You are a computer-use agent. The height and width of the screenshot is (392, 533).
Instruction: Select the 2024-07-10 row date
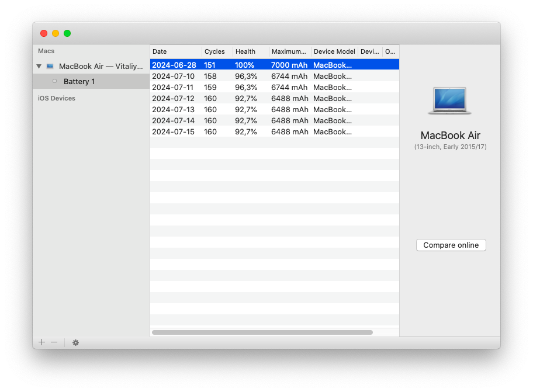point(174,76)
